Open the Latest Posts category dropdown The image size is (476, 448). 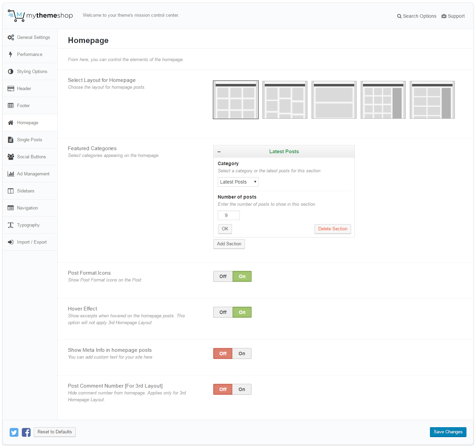click(238, 182)
